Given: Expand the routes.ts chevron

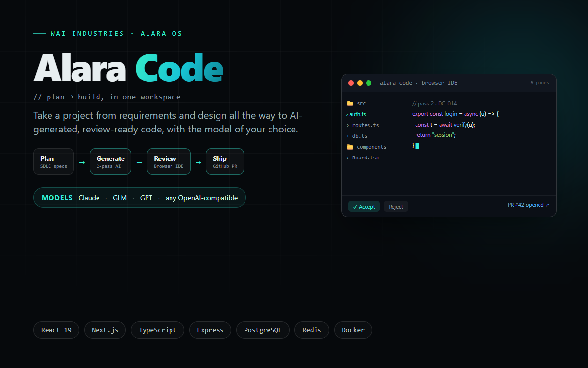Looking at the screenshot, I should point(348,125).
